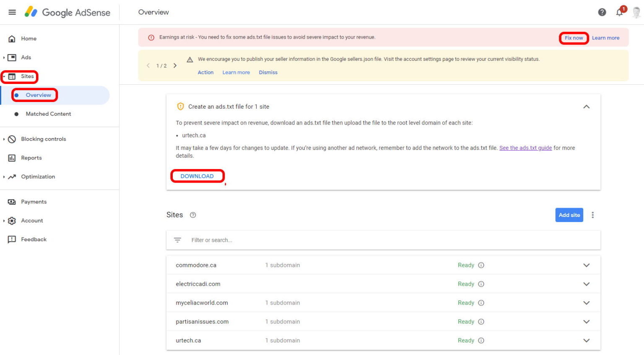Click the info icon beside urtech.ca Ready status
Screen dimensions: 644x355
pyautogui.click(x=481, y=340)
